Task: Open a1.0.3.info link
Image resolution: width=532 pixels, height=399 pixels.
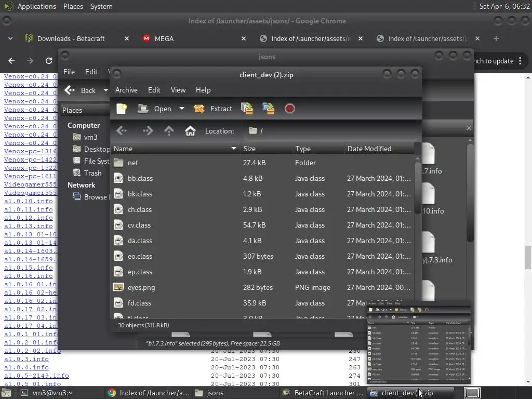Action: click(x=26, y=359)
